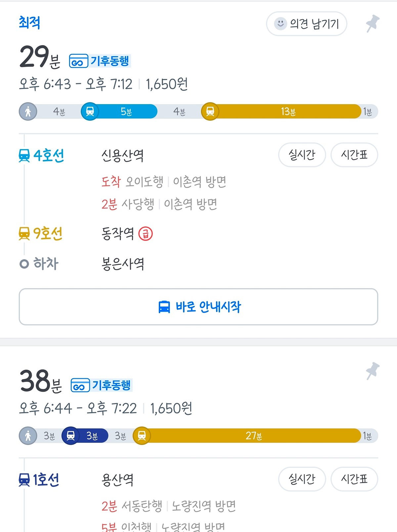Open 시간표 timetable for 용산역
Image resolution: width=397 pixels, height=532 pixels.
click(x=354, y=479)
